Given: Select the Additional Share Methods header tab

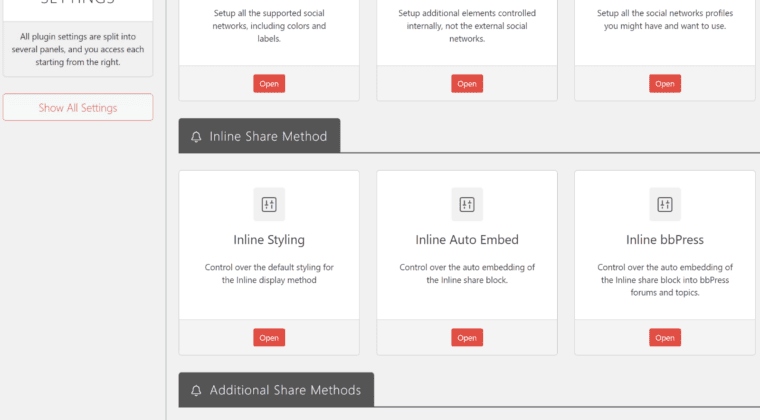Looking at the screenshot, I should tap(276, 390).
